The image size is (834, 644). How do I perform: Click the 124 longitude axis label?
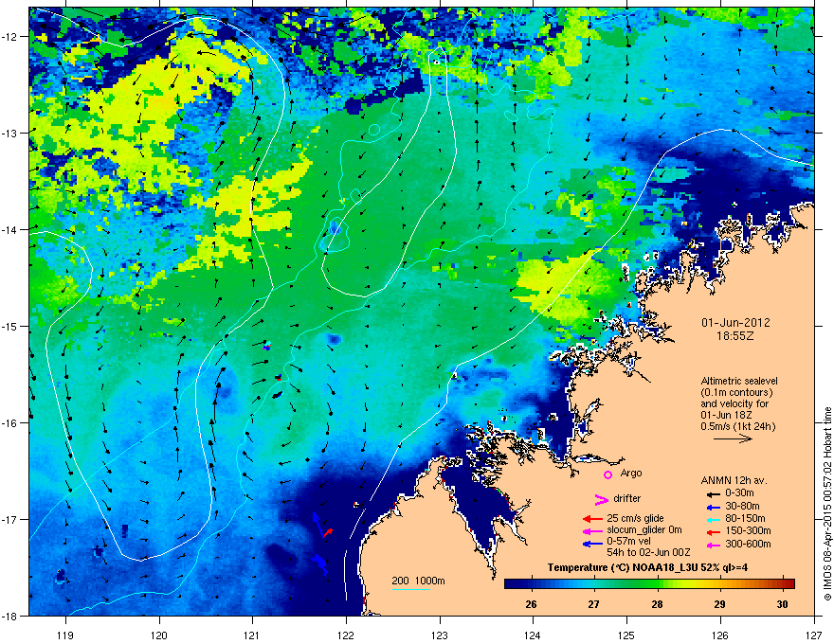click(x=533, y=635)
